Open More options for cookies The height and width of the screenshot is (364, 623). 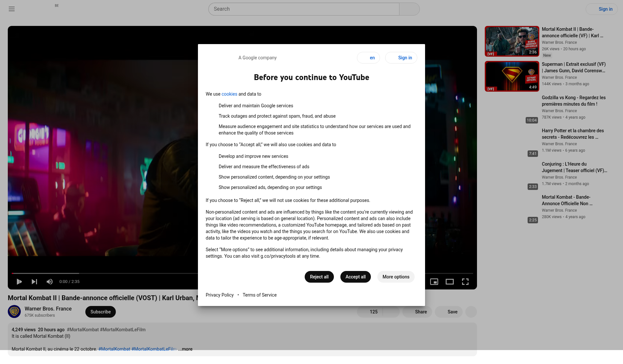coord(396,277)
